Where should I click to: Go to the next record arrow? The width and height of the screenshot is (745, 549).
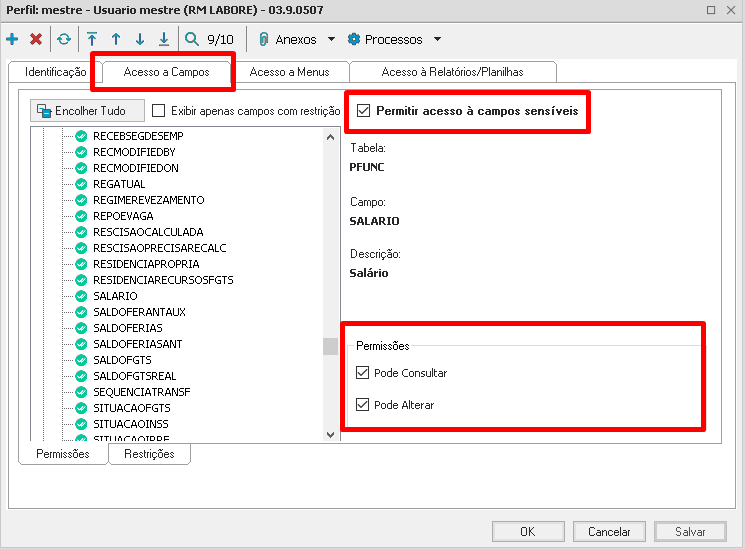tap(140, 39)
